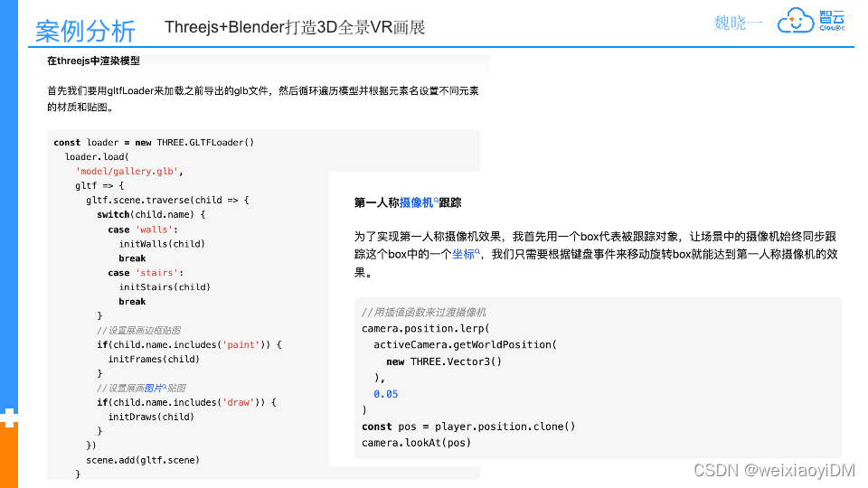Screen dimensions: 868x488
Task: Click the code line camera.position.lerp(
Action: (425, 329)
